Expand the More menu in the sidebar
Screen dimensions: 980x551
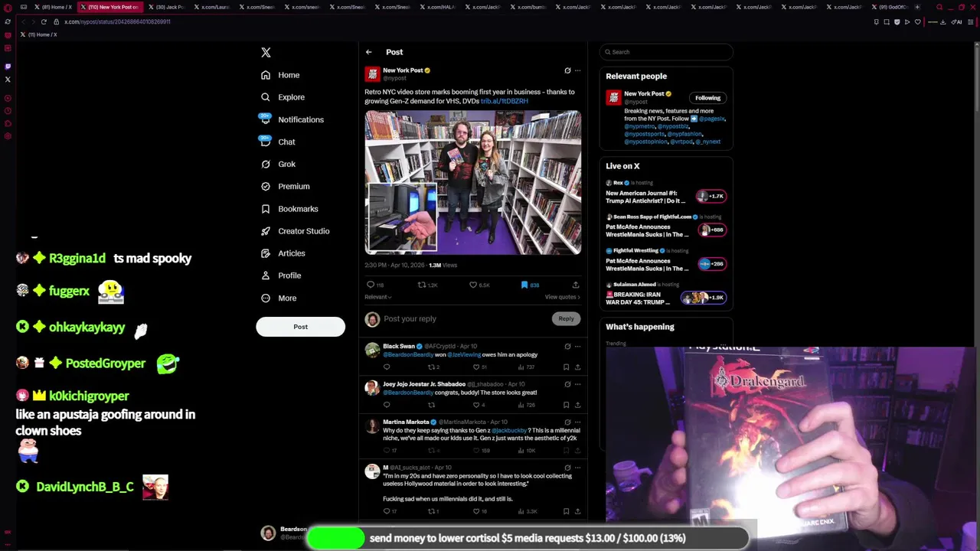point(279,298)
